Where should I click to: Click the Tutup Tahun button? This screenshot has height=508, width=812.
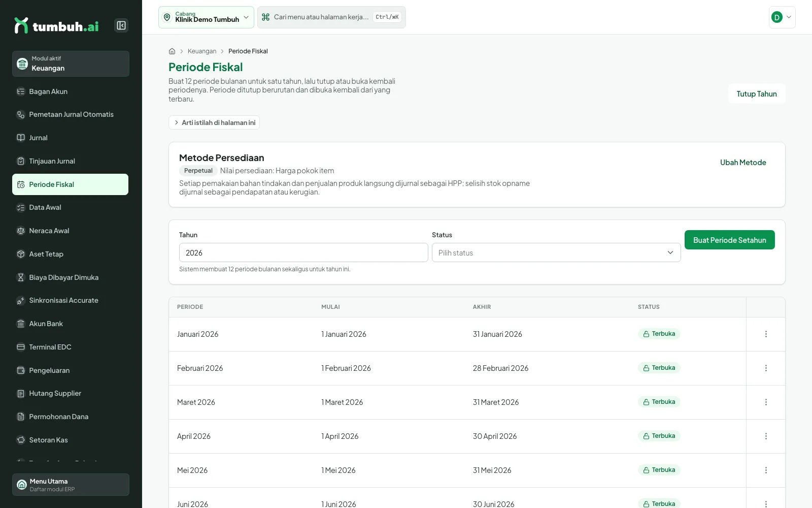[757, 94]
